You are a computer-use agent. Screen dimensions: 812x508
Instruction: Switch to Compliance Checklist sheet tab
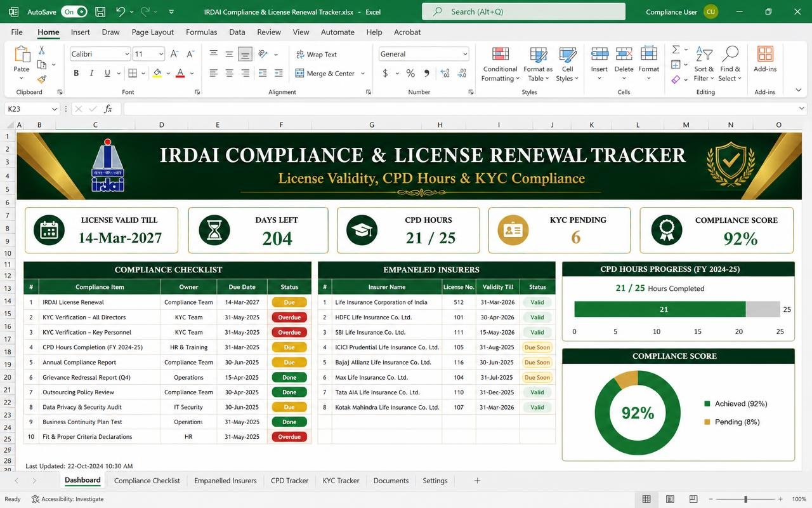click(147, 481)
